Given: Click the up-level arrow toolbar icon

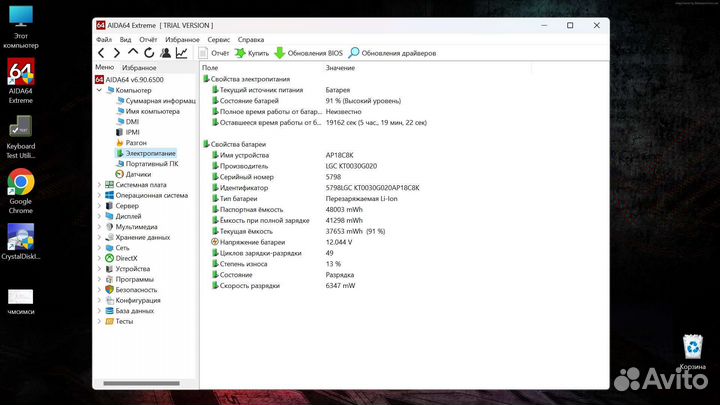Looking at the screenshot, I should (133, 52).
